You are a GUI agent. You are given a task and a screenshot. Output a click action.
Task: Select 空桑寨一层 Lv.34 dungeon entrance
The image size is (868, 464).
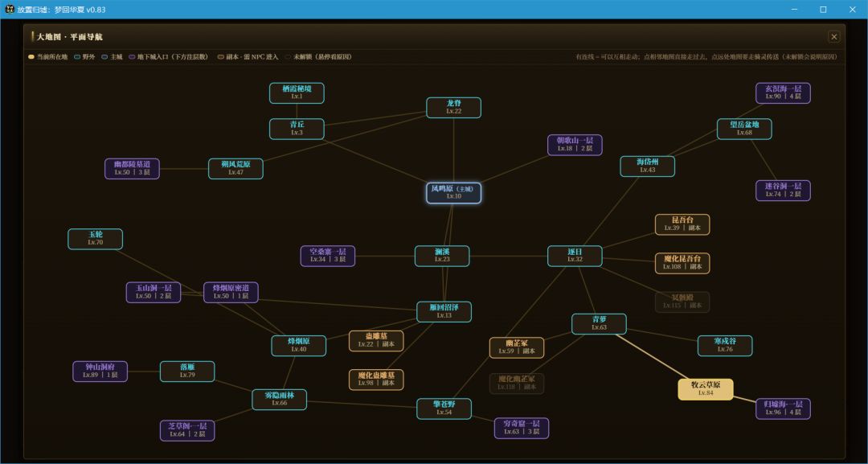[328, 256]
